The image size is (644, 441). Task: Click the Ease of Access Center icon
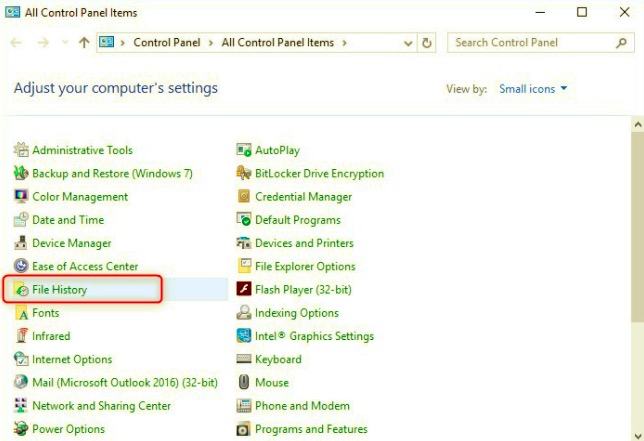(21, 266)
